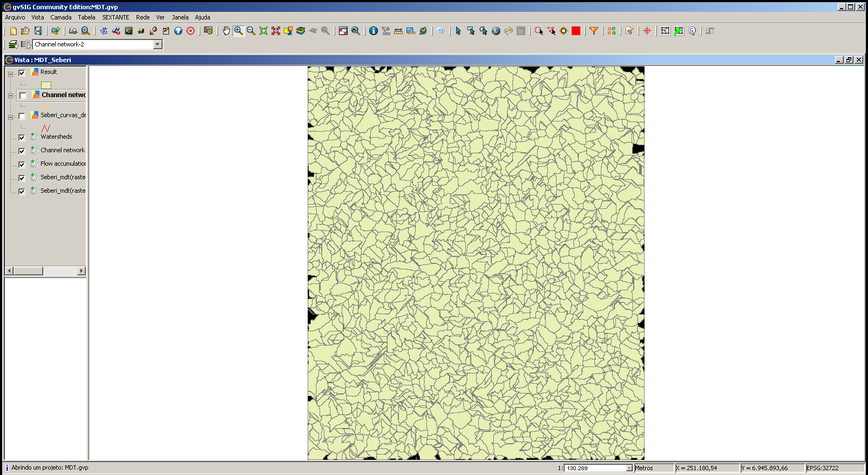Click the Zoom out magnifier tool
Viewport: 868px width, 475px height.
point(251,31)
